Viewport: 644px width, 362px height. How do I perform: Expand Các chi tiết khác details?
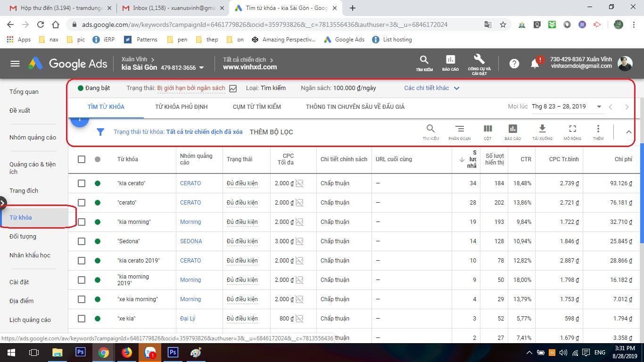coord(431,88)
